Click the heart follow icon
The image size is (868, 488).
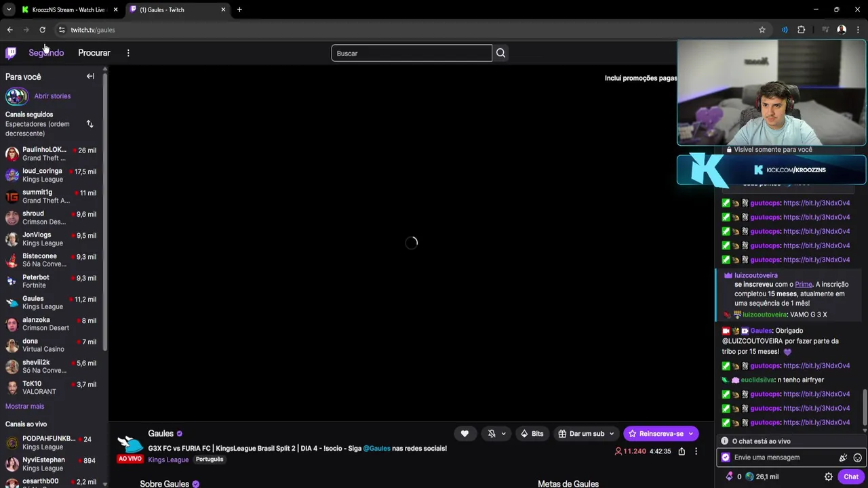[465, 434]
